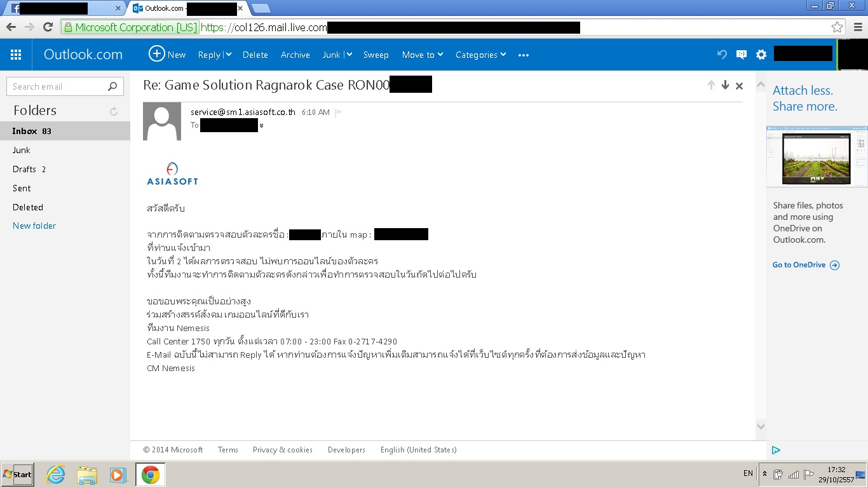Screen dimensions: 868x488
Task: Open the Categories dropdown
Action: (481, 55)
